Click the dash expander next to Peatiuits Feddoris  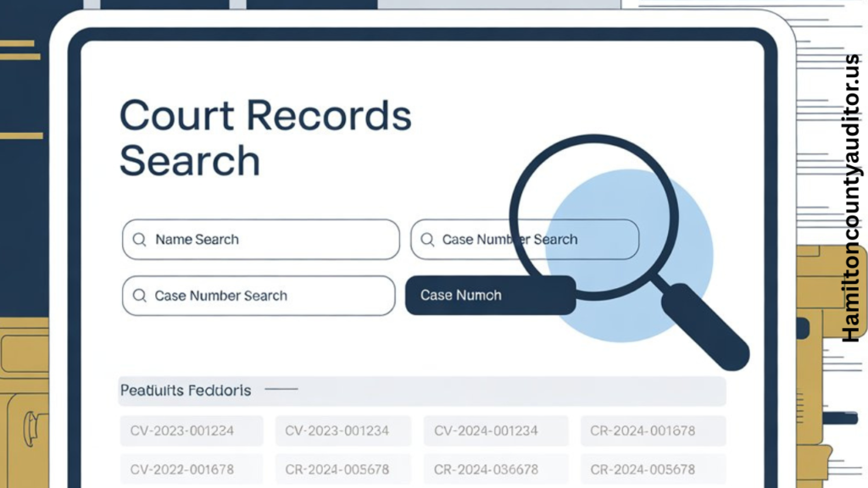tap(282, 388)
